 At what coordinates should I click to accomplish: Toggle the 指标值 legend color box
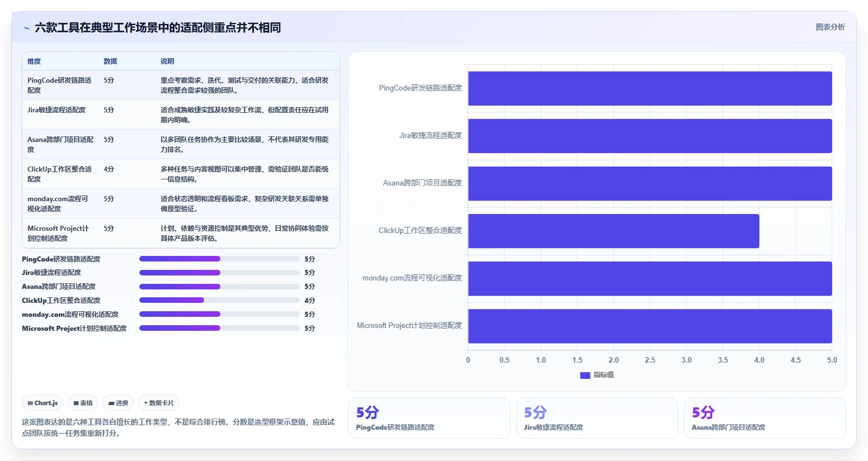pos(585,375)
